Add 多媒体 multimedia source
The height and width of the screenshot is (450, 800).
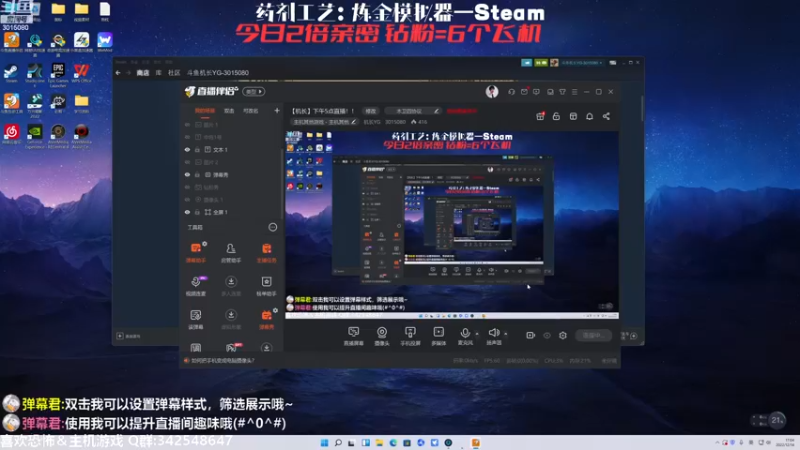(439, 336)
